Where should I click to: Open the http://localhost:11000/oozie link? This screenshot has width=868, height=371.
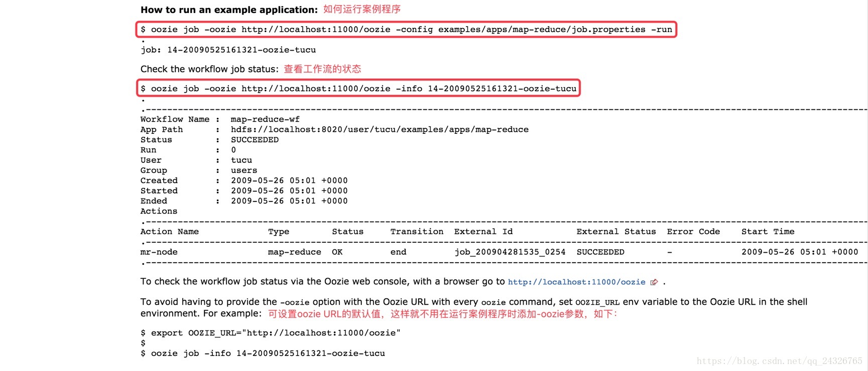tap(576, 282)
